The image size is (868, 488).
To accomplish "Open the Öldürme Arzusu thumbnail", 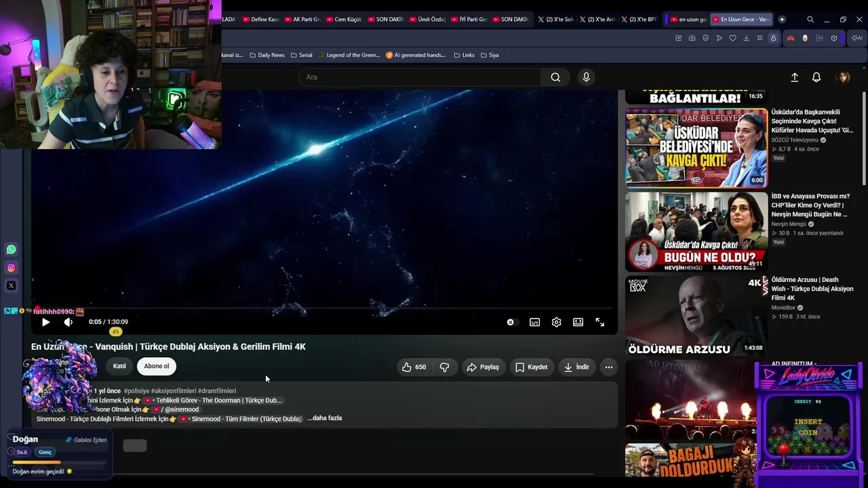I will click(696, 316).
